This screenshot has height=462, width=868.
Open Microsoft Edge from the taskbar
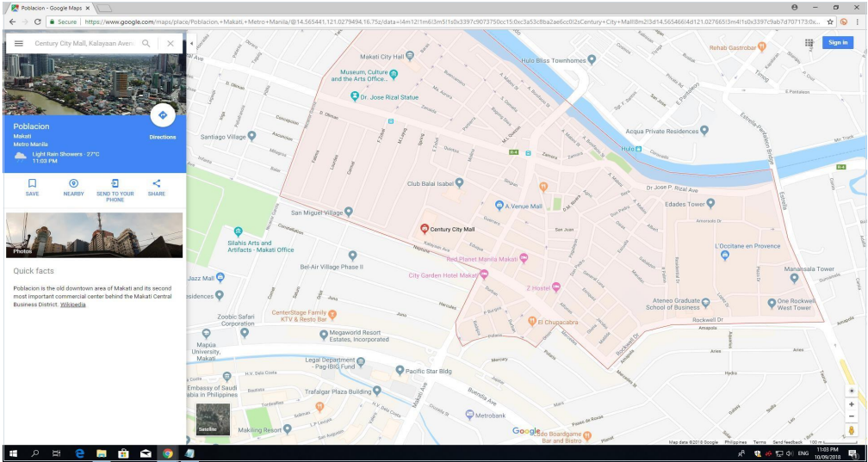(x=80, y=453)
